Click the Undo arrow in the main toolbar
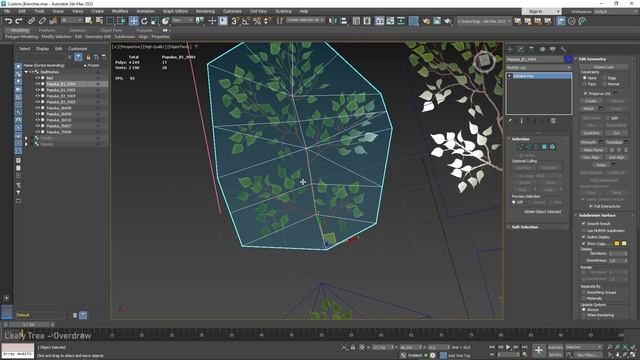The image size is (640, 360). (8, 21)
